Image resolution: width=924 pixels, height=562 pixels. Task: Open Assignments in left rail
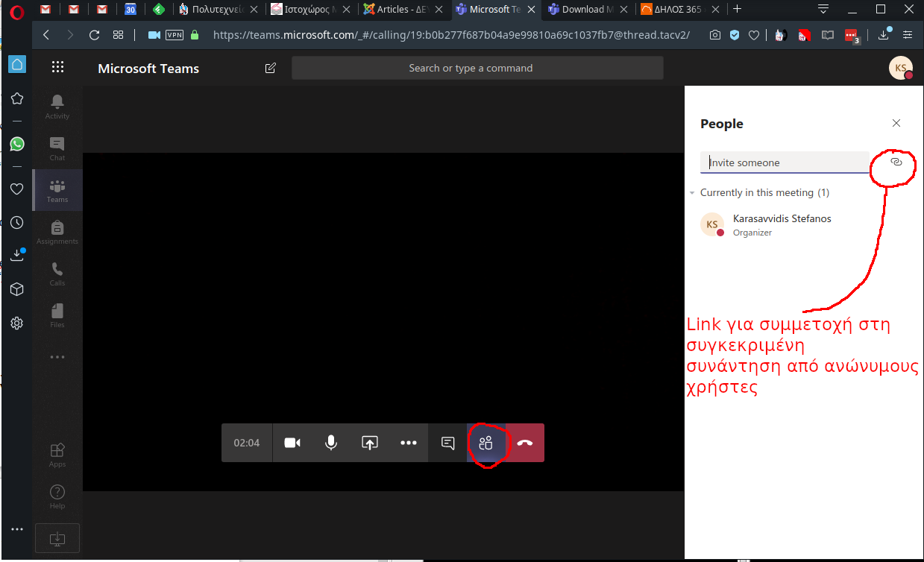[57, 232]
